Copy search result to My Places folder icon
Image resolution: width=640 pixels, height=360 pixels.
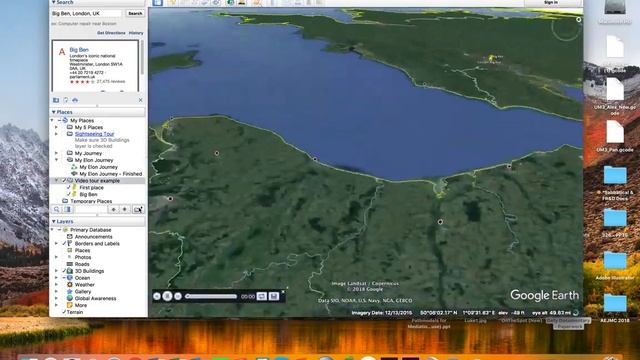[x=56, y=100]
